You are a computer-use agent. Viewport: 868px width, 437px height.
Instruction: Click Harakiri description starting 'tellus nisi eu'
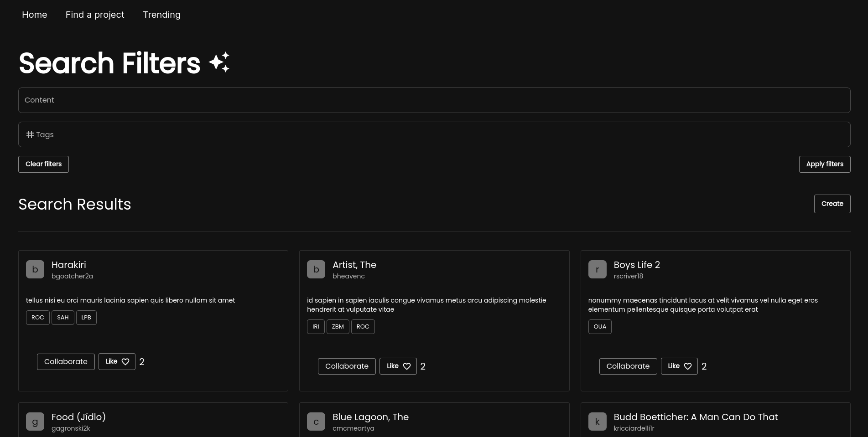pos(130,300)
